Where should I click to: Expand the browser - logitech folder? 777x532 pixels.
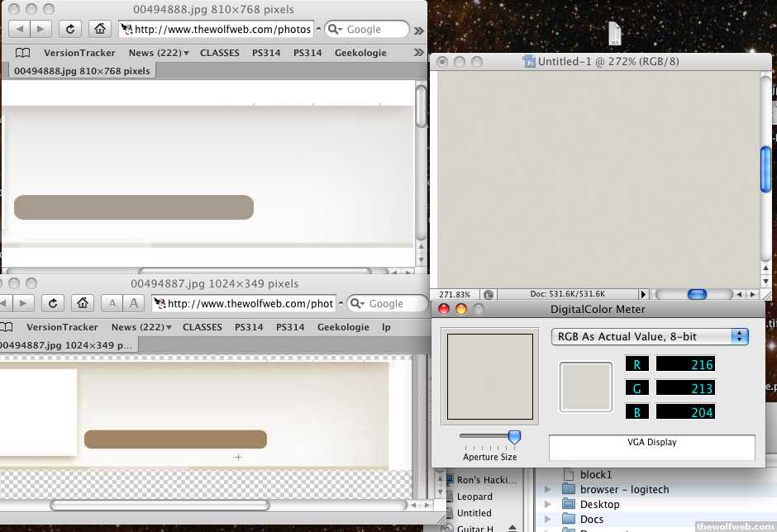pos(547,490)
